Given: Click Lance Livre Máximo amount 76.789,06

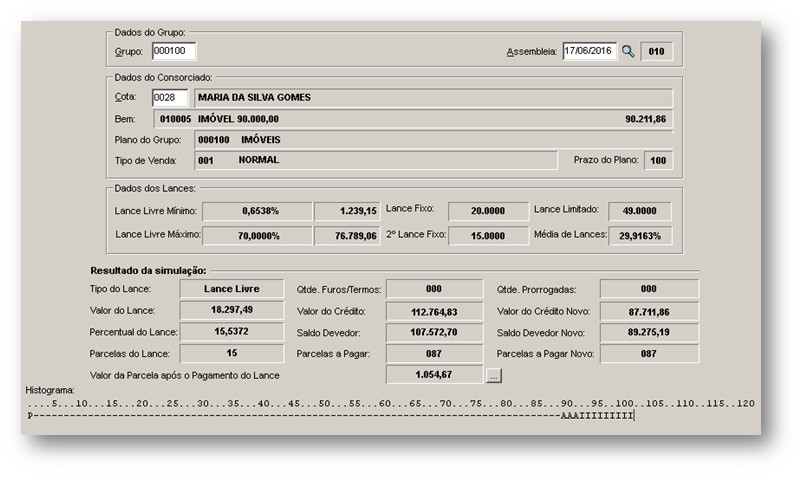Looking at the screenshot, I should click(347, 236).
